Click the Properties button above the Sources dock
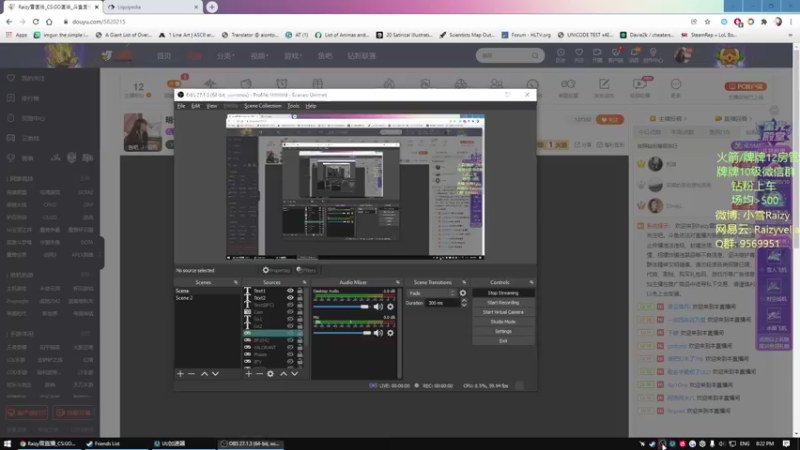The width and height of the screenshot is (800, 450). click(277, 270)
